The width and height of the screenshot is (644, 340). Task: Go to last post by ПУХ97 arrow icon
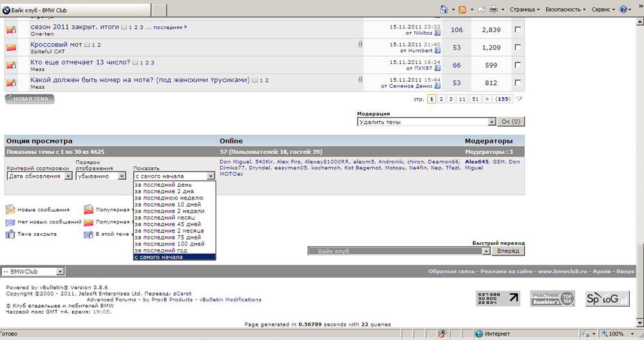click(x=437, y=68)
